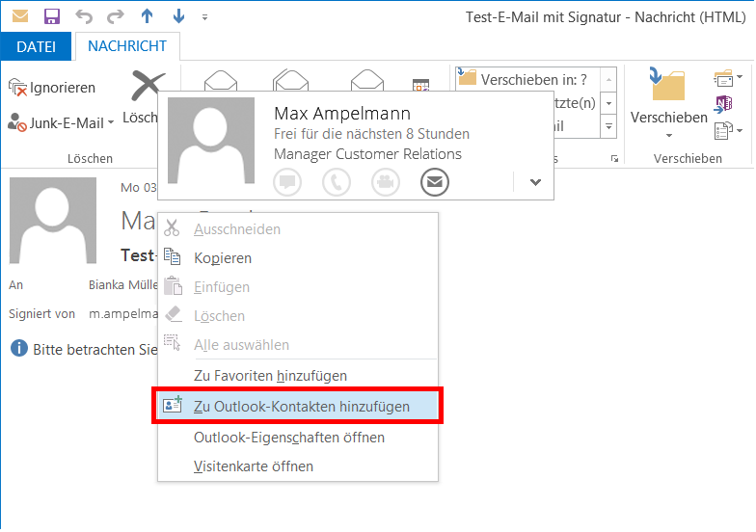Click the signer address m.ampelma
The height and width of the screenshot is (532, 756).
(123, 314)
